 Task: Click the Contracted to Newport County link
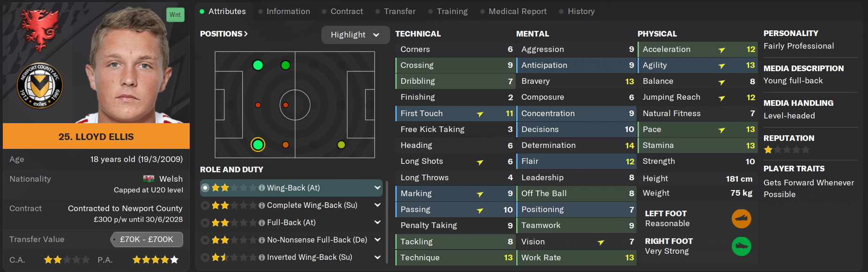coord(125,208)
